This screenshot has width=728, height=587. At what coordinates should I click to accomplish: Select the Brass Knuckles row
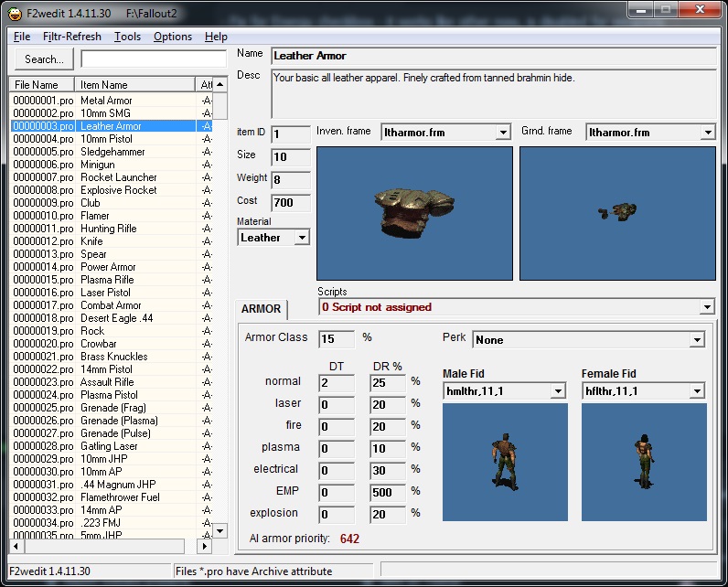[x=112, y=357]
